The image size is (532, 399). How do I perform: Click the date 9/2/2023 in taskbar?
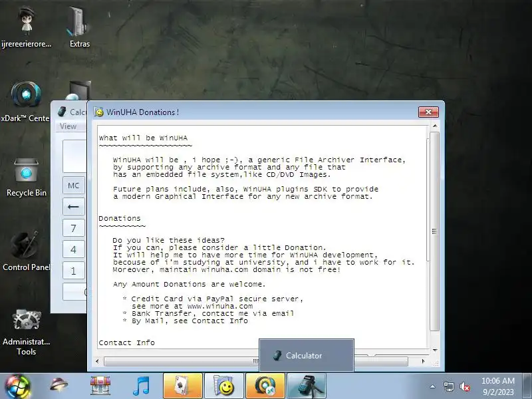498,392
